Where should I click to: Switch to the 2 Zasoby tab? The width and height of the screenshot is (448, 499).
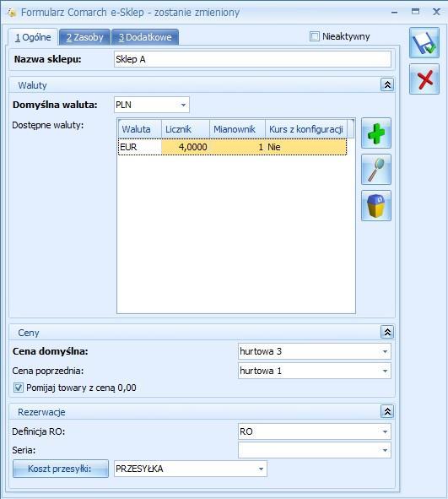click(84, 37)
